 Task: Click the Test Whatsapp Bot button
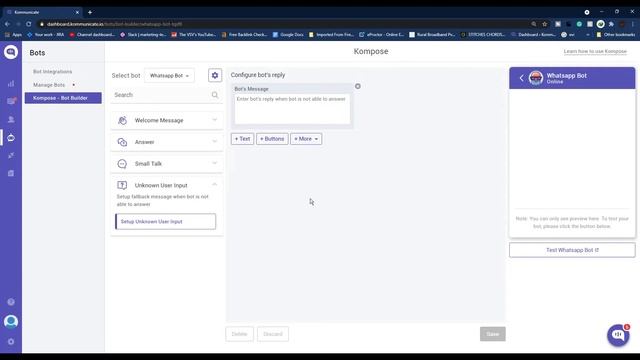tap(572, 250)
